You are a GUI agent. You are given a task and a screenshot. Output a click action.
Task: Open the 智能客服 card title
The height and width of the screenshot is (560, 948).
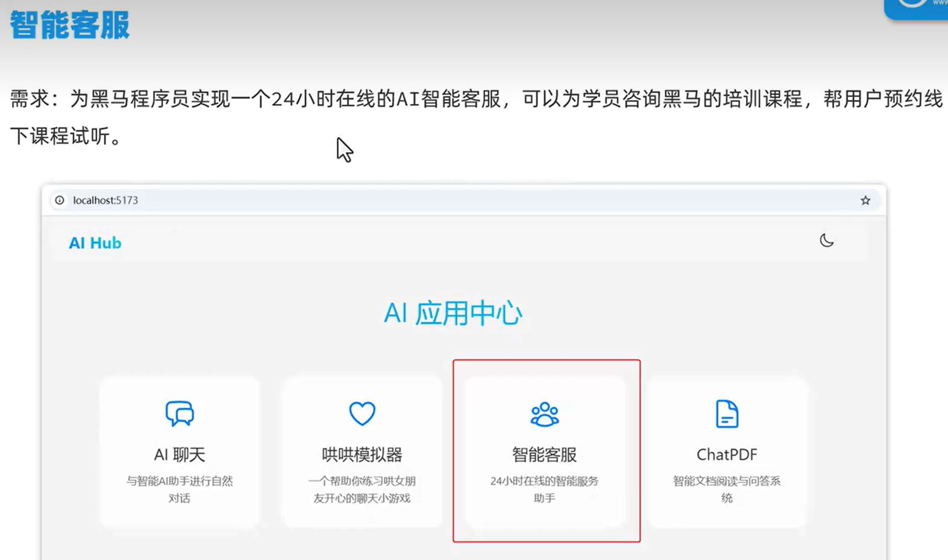tap(544, 454)
